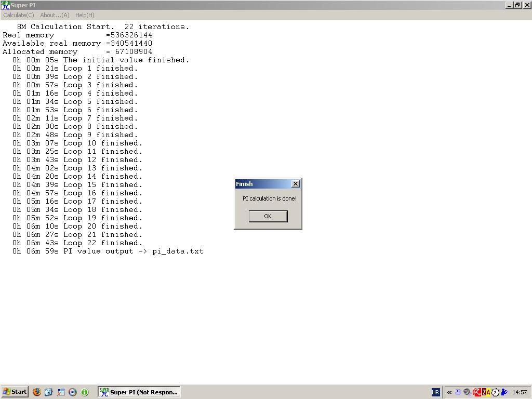Click the green info Quick Launch icon
The image size is (532, 399).
point(85,392)
